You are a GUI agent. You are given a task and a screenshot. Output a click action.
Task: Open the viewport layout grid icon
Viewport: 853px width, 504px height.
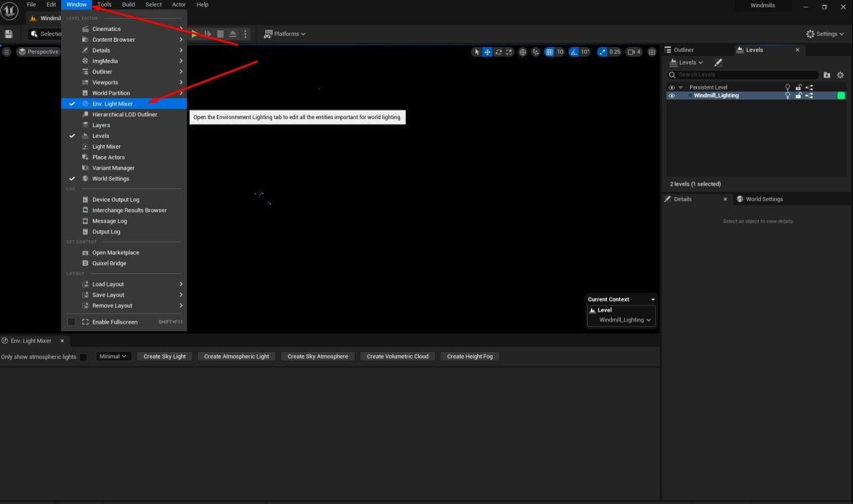coord(652,52)
